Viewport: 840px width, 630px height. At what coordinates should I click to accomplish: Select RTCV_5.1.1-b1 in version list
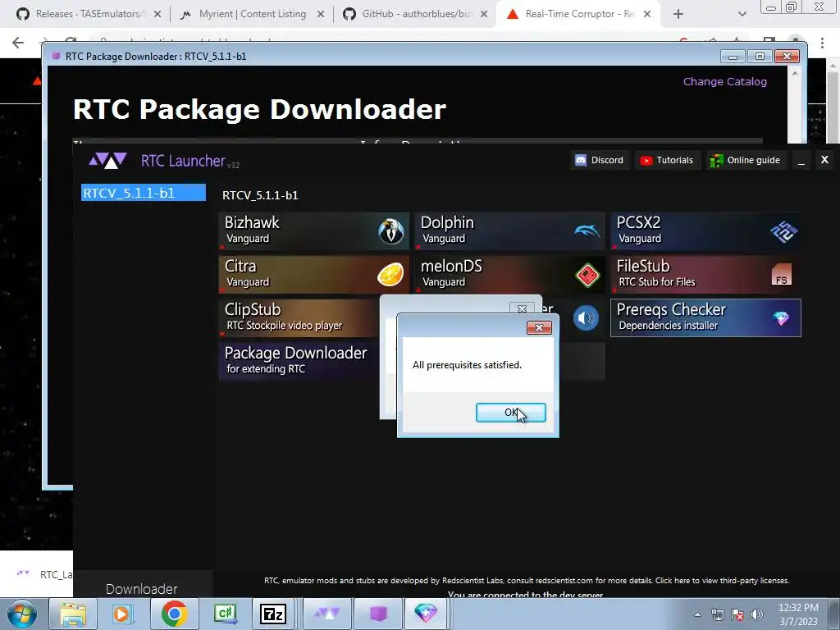pos(143,193)
